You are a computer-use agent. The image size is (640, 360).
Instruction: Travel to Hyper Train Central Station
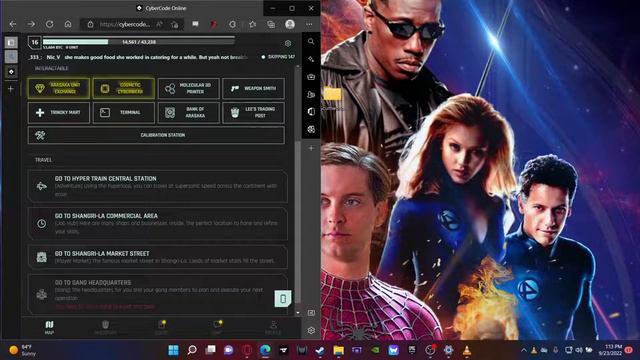(158, 186)
